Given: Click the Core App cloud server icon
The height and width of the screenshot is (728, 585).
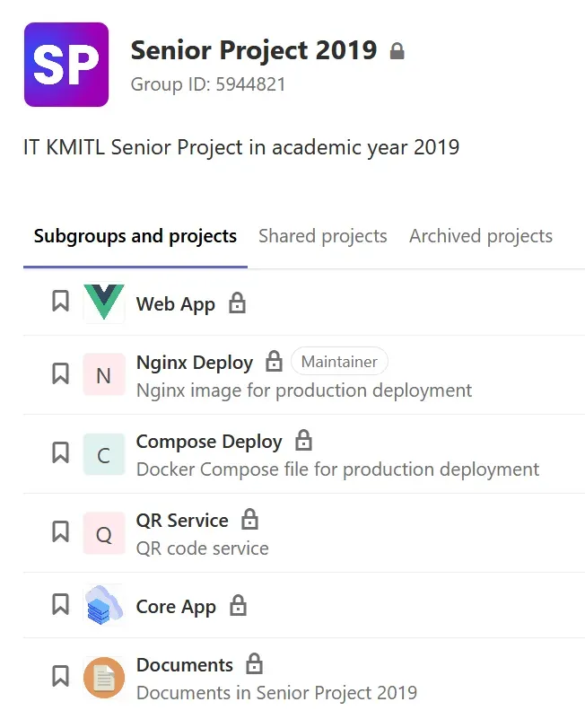Looking at the screenshot, I should coord(104,605).
